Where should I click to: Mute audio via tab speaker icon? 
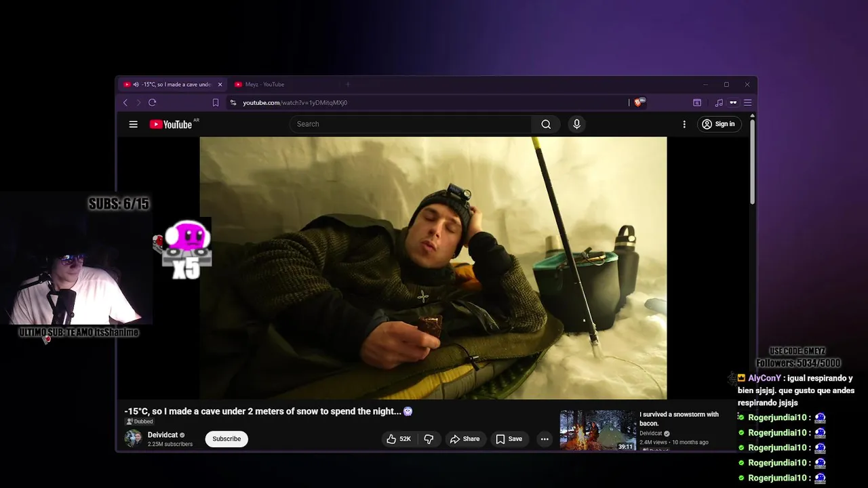[x=136, y=85]
